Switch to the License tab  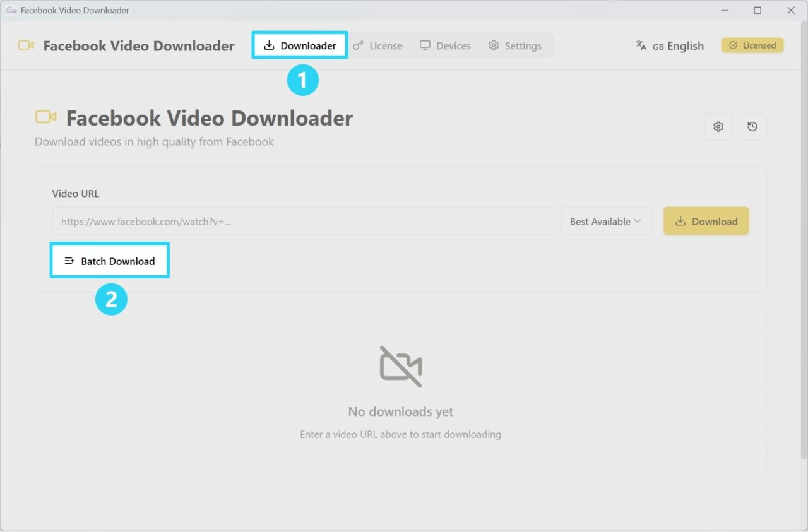click(x=379, y=45)
